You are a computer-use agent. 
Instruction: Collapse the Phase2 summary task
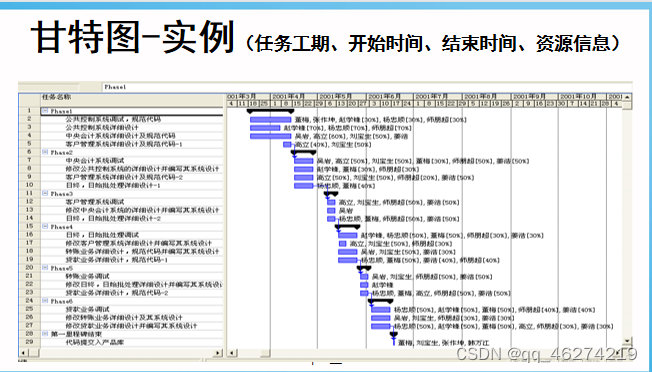tap(45, 152)
